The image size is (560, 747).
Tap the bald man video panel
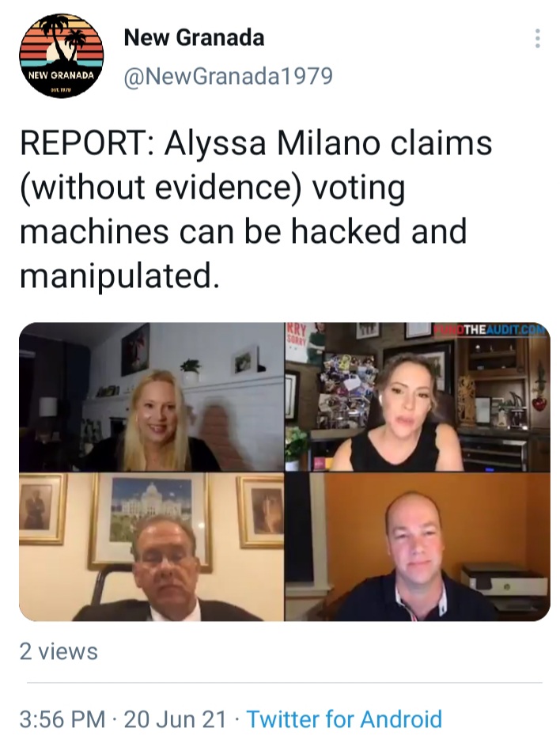(x=418, y=548)
